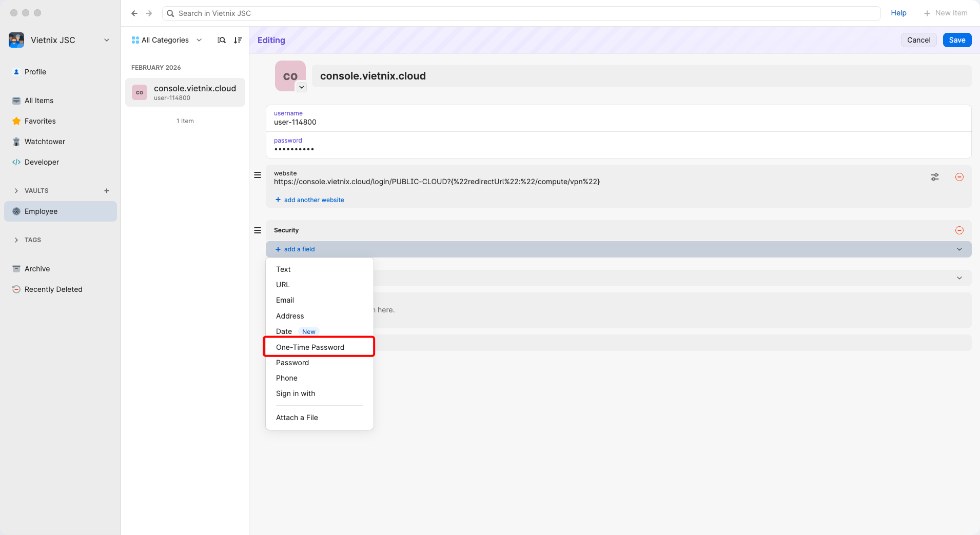The height and width of the screenshot is (535, 980).
Task: Open website options with the sliders icon
Action: tap(935, 177)
